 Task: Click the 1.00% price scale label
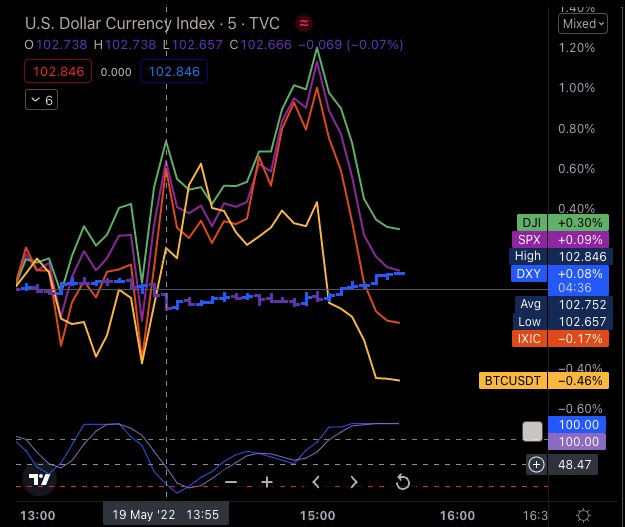click(x=577, y=88)
